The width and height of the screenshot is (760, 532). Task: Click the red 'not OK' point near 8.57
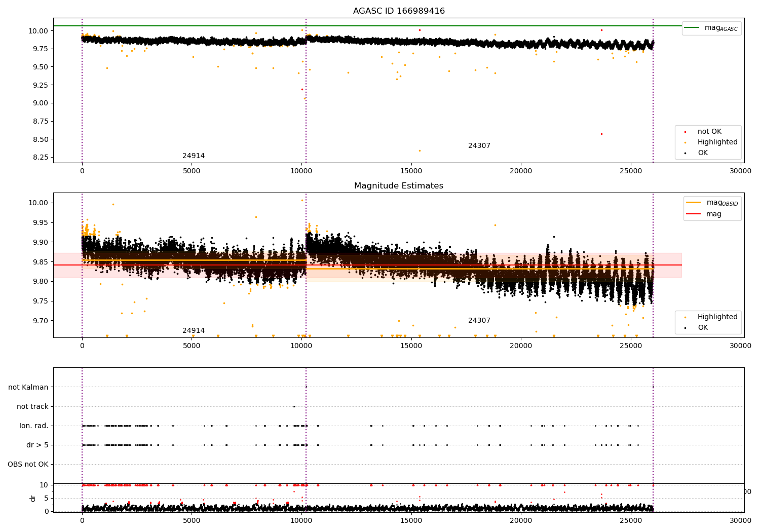[601, 134]
